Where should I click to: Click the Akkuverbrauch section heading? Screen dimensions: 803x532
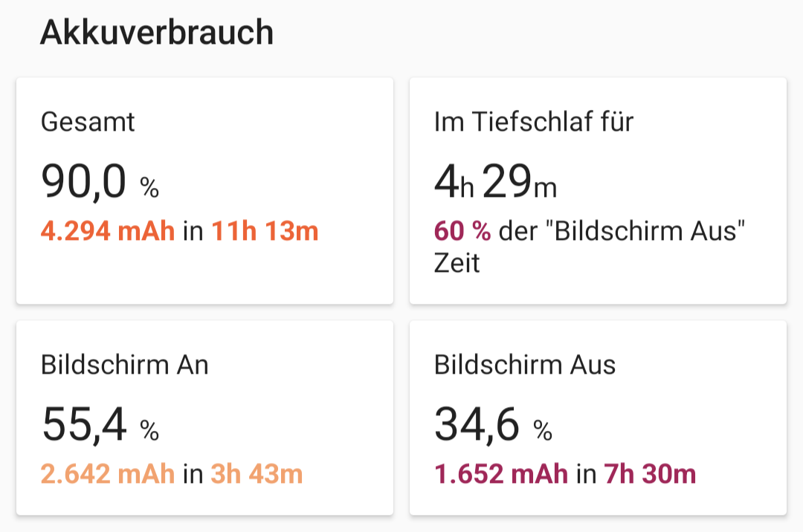[157, 33]
